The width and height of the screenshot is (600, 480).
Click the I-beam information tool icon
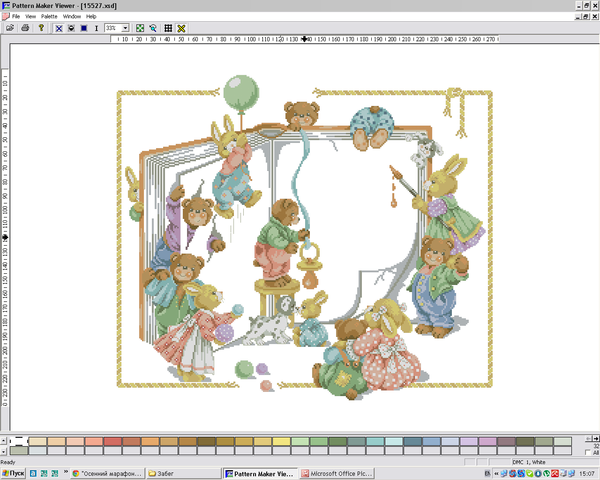click(x=96, y=28)
